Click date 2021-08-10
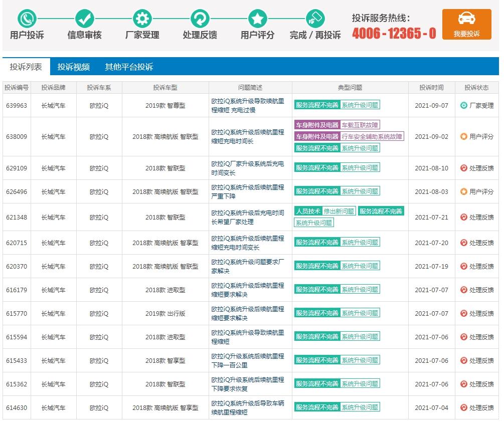The width and height of the screenshot is (504, 423). [x=431, y=168]
